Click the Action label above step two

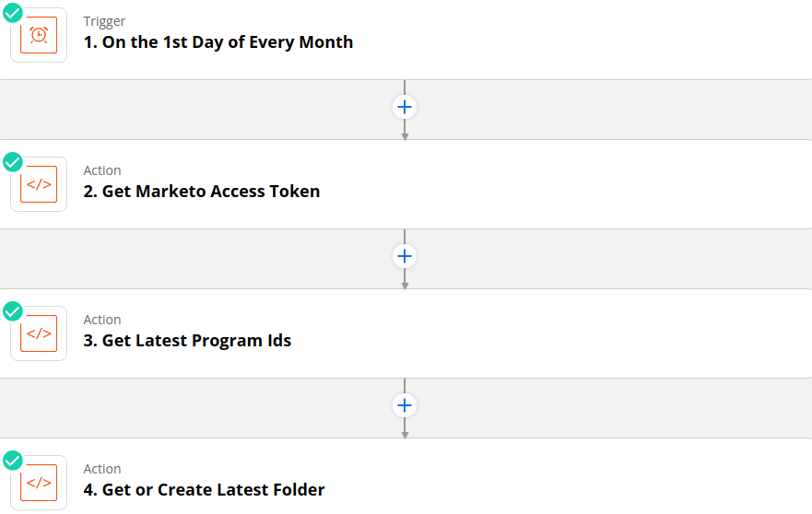click(102, 170)
